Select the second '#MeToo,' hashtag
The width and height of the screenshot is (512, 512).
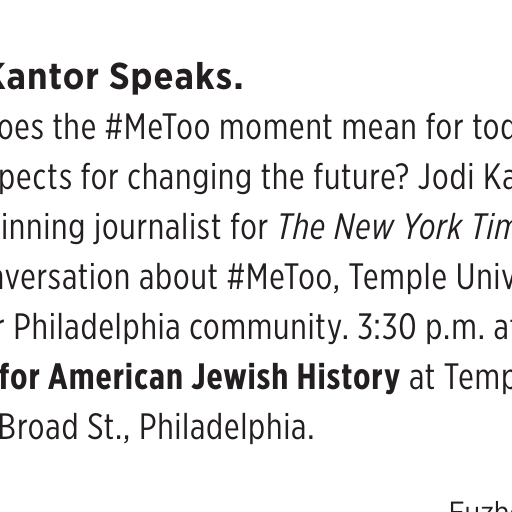coord(283,278)
